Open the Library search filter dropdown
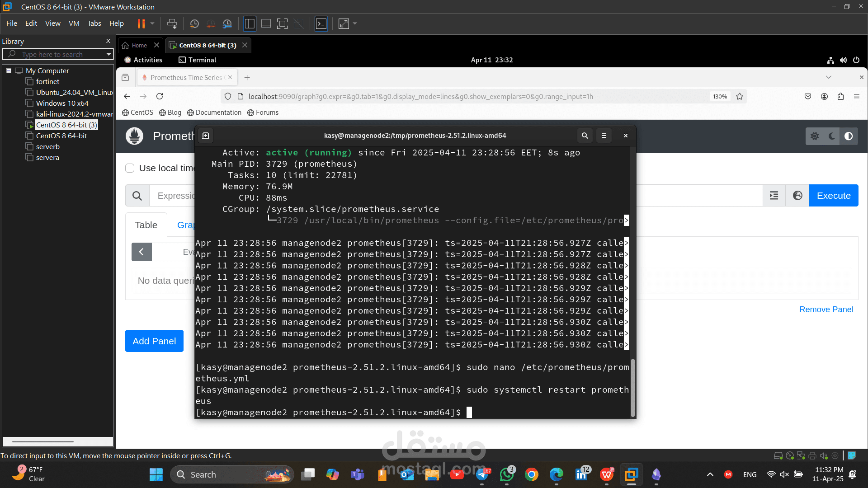 click(108, 54)
